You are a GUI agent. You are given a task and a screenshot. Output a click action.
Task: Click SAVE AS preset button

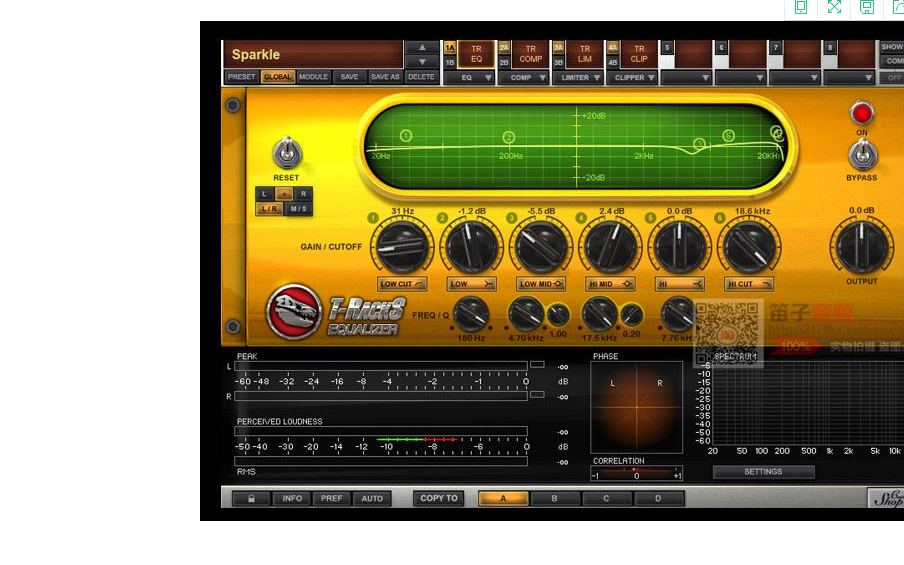385,77
